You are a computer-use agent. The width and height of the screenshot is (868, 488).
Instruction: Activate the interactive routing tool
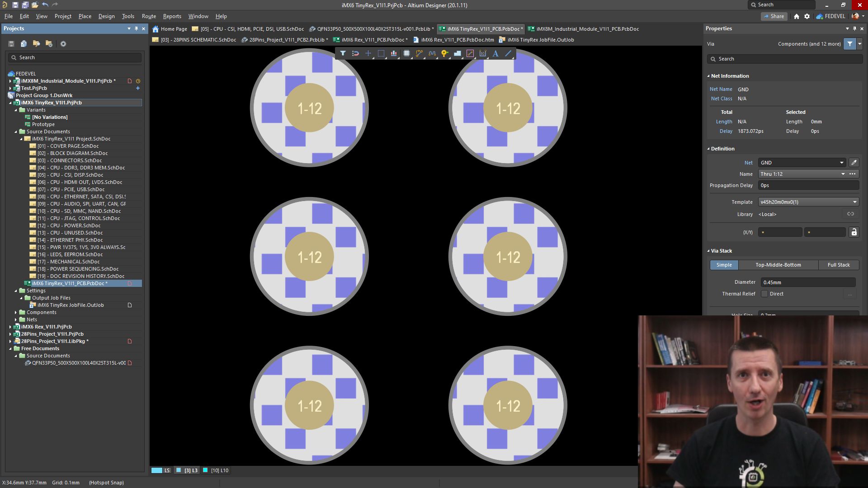tap(419, 53)
